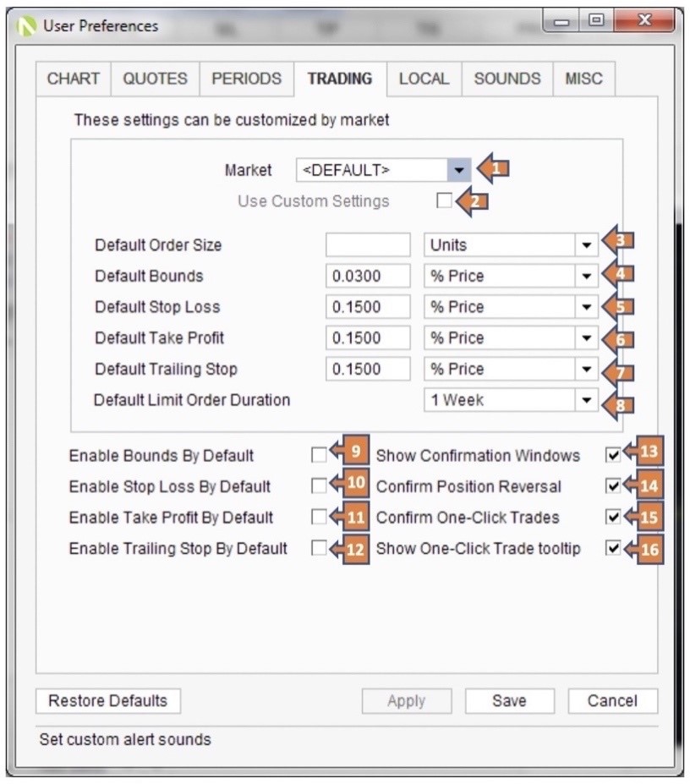This screenshot has height=784, width=690.
Task: Switch to the CHART tab
Action: coord(74,79)
